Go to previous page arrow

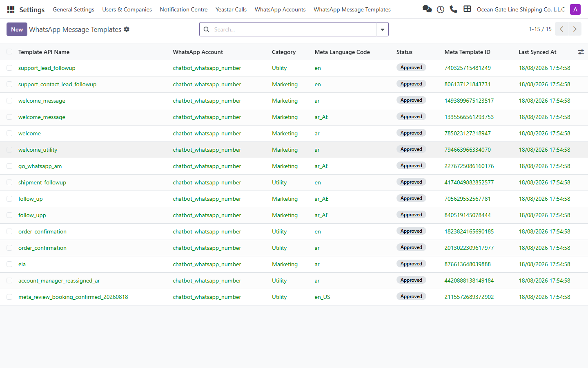pyautogui.click(x=561, y=29)
